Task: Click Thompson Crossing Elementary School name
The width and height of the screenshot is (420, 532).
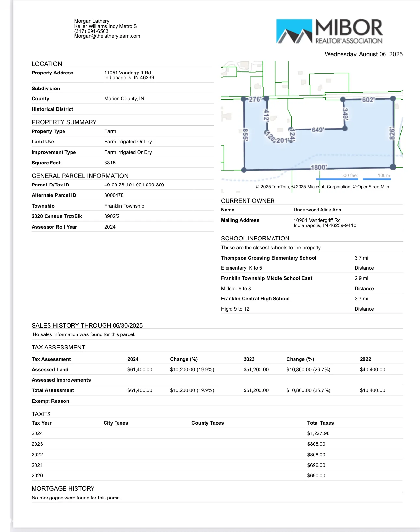Action: click(268, 258)
